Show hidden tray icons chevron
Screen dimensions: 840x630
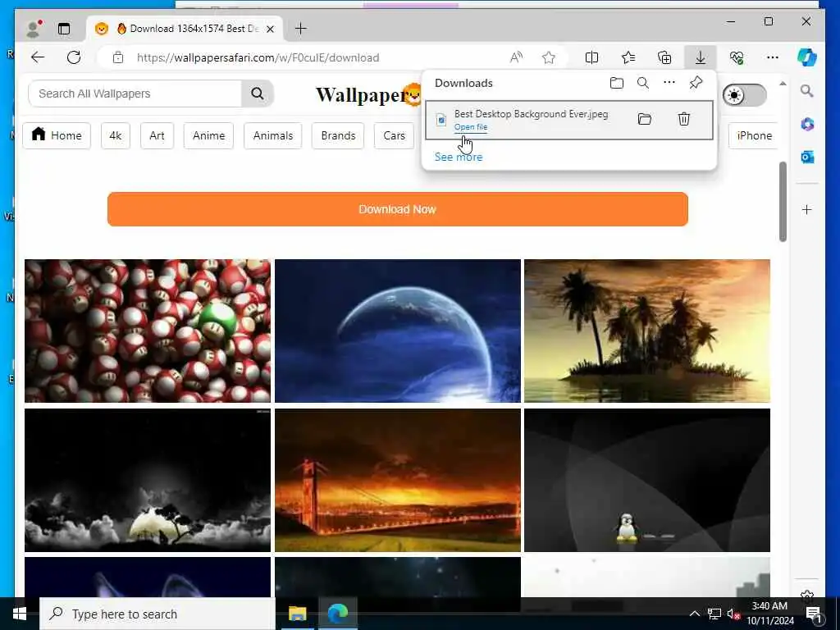tap(694, 614)
